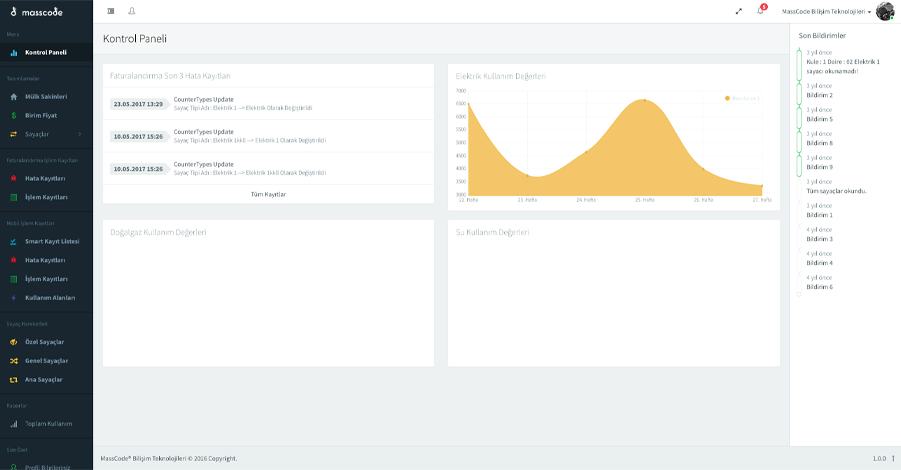This screenshot has height=470, width=901.
Task: Toggle the sidebar collapse icon in the top bar
Action: coord(111,11)
